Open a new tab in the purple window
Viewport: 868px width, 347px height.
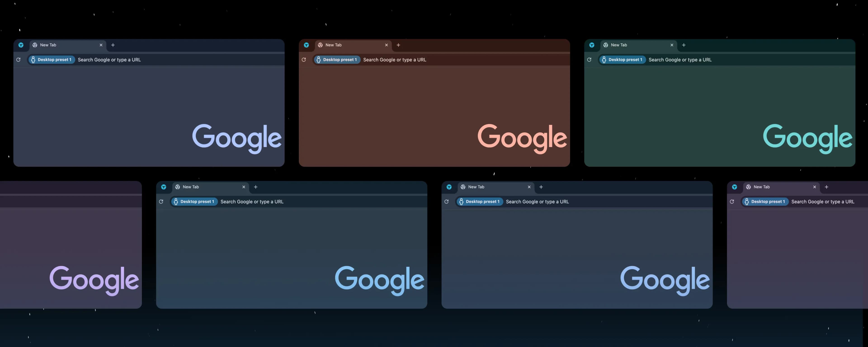(826, 187)
